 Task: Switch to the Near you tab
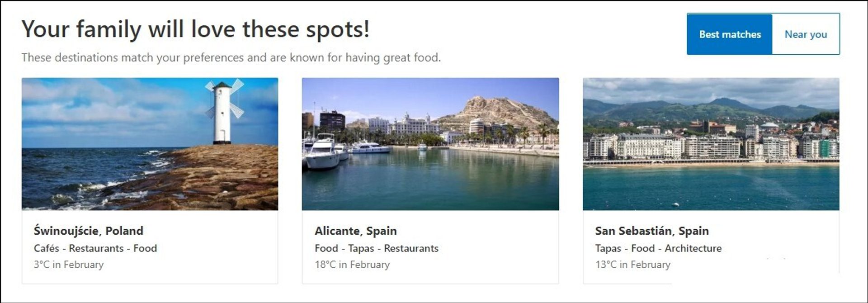point(806,34)
